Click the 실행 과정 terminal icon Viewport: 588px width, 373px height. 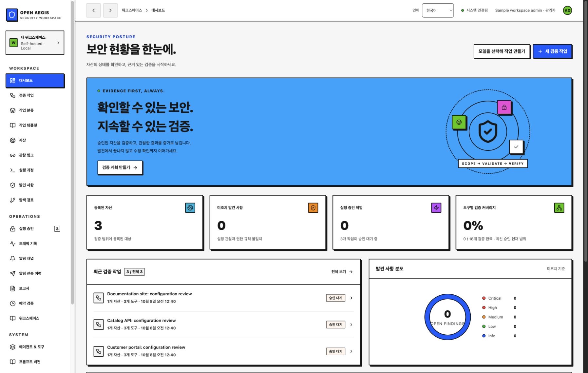[13, 170]
